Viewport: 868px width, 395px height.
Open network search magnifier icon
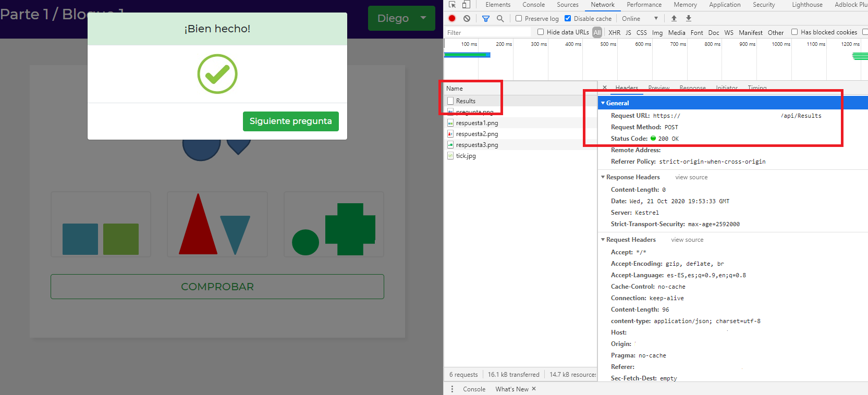[500, 18]
